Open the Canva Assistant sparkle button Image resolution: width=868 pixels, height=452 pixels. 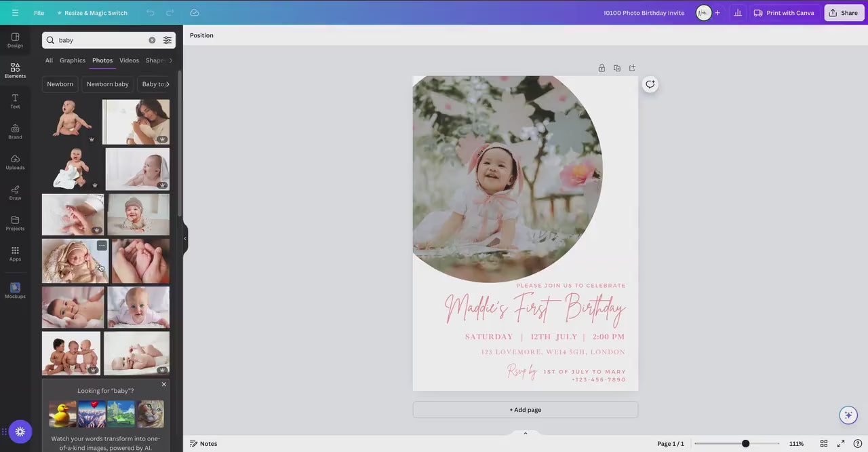848,415
